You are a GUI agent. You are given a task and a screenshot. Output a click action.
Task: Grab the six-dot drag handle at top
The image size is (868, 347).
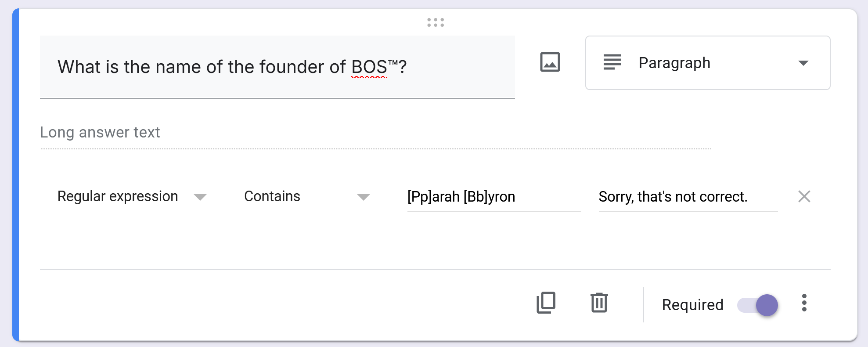click(436, 22)
